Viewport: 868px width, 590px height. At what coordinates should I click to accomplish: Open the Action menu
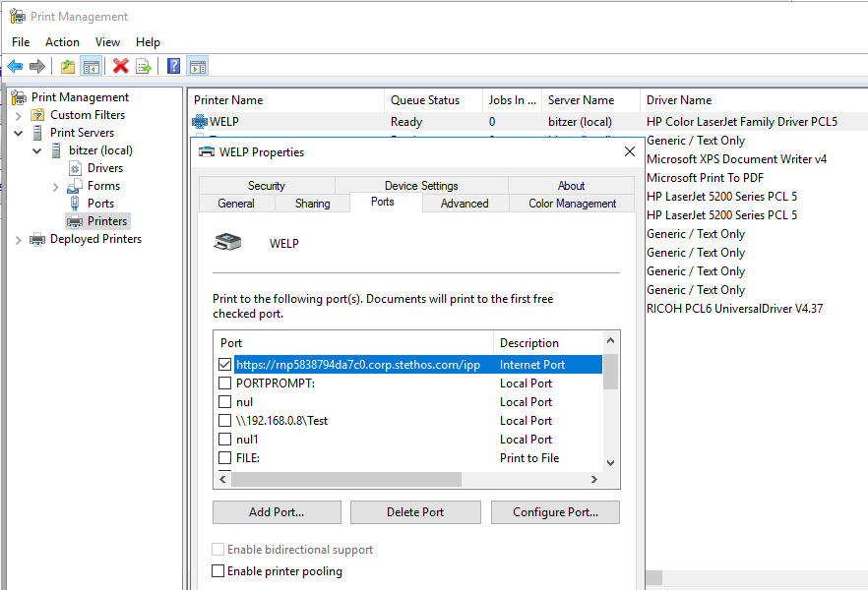pos(62,42)
